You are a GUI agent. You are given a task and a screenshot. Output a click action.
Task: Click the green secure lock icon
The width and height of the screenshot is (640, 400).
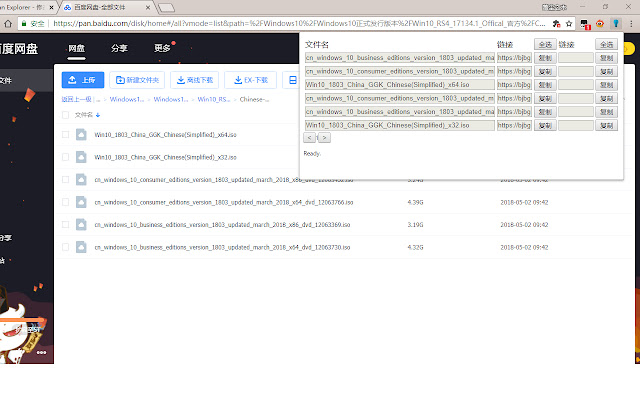24,24
